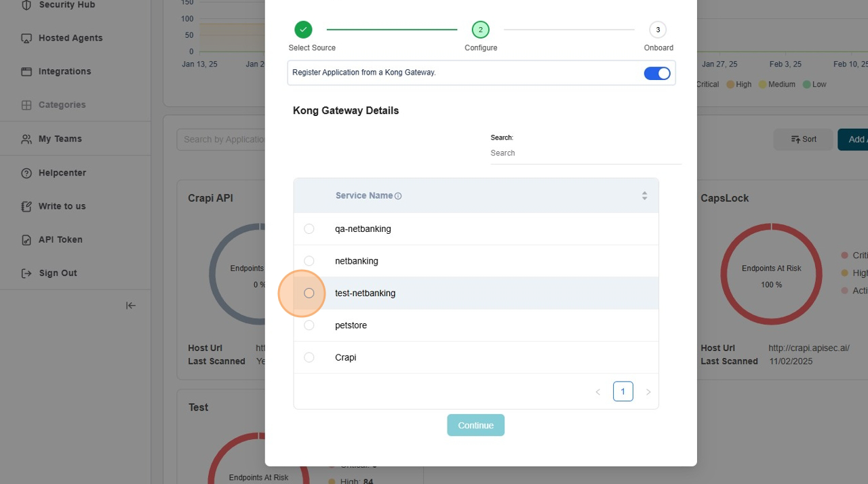Click the Hosted Agents sidebar icon
This screenshot has width=868, height=484.
pyautogui.click(x=26, y=39)
